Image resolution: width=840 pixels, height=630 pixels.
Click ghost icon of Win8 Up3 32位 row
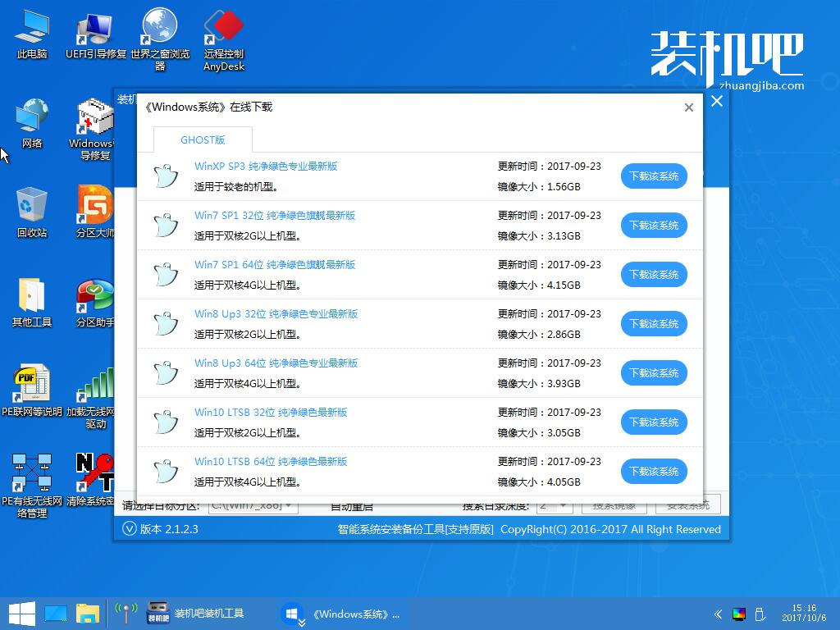(166, 323)
